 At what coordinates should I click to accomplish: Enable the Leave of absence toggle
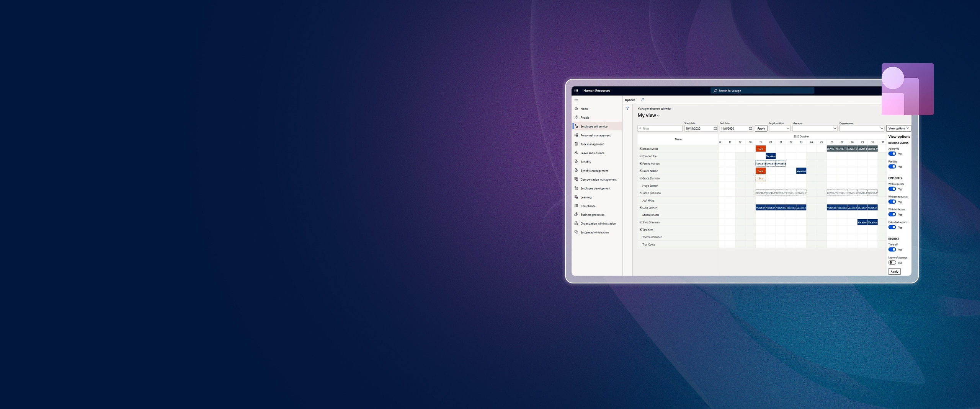892,262
